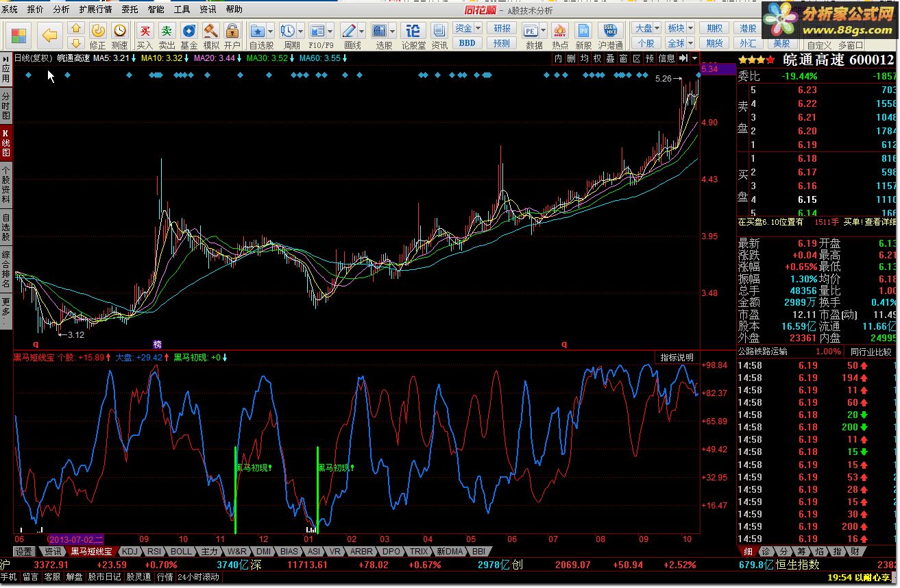
Task: Switch to the KDJ indicator tab
Action: [x=130, y=551]
